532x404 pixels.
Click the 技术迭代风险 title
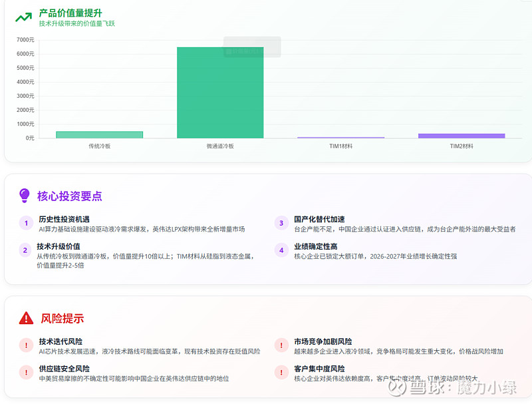pos(61,341)
